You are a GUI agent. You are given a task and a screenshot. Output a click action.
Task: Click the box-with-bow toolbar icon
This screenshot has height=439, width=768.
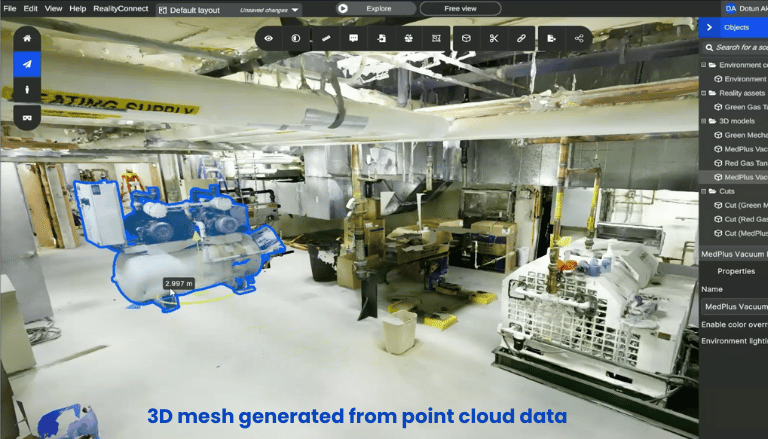click(408, 38)
